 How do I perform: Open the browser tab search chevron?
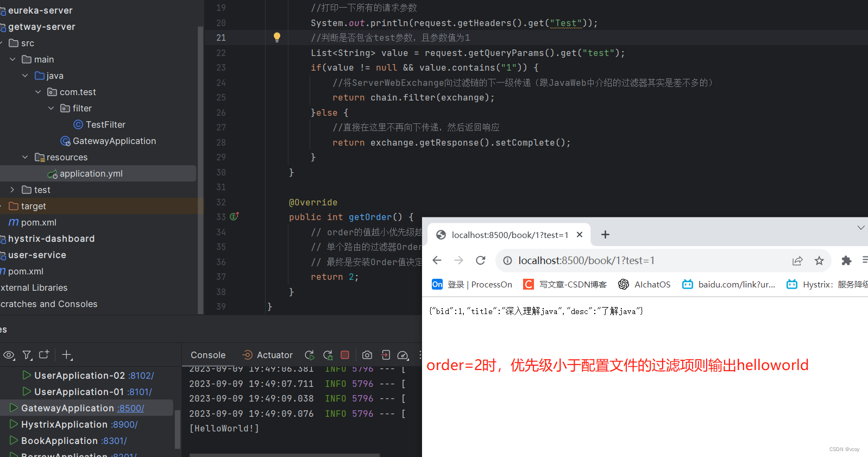pos(861,227)
